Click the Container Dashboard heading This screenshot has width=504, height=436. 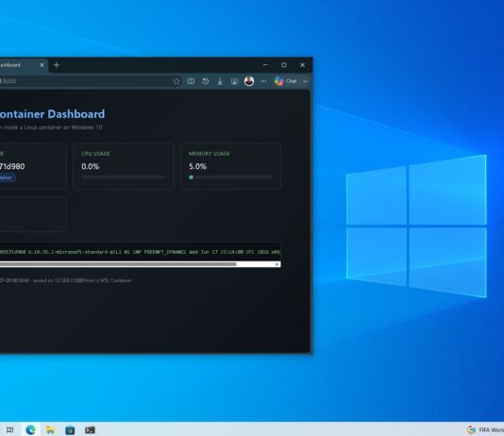click(53, 114)
